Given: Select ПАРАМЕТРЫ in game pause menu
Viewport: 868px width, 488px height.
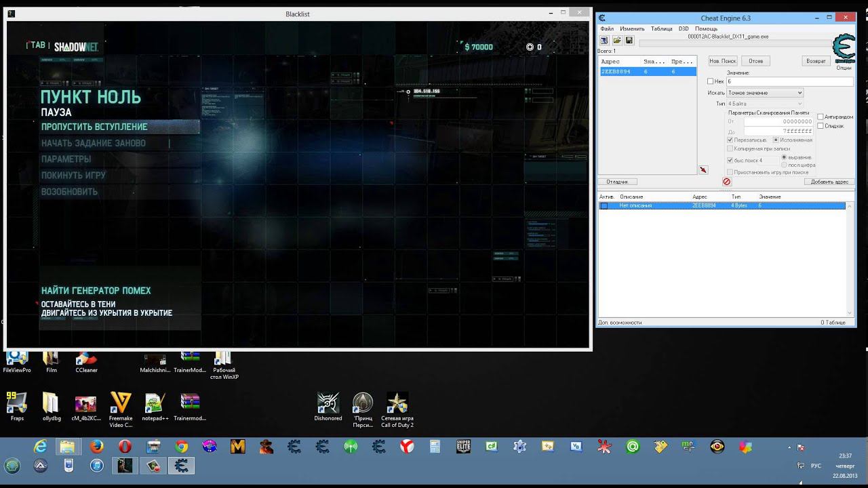Looking at the screenshot, I should click(x=66, y=159).
